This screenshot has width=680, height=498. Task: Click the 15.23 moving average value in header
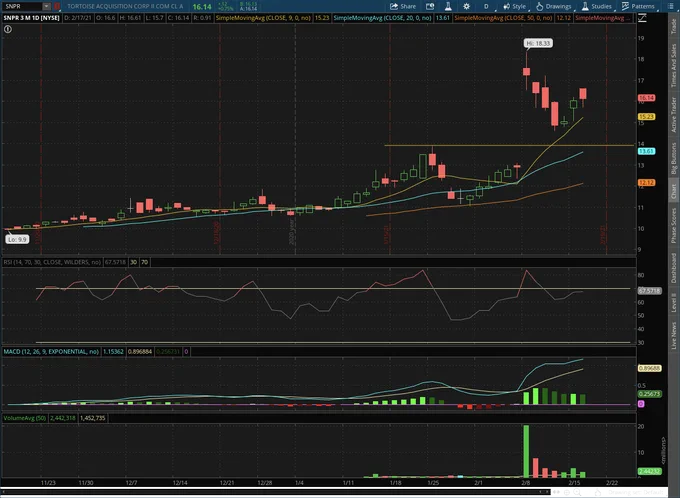322,18
